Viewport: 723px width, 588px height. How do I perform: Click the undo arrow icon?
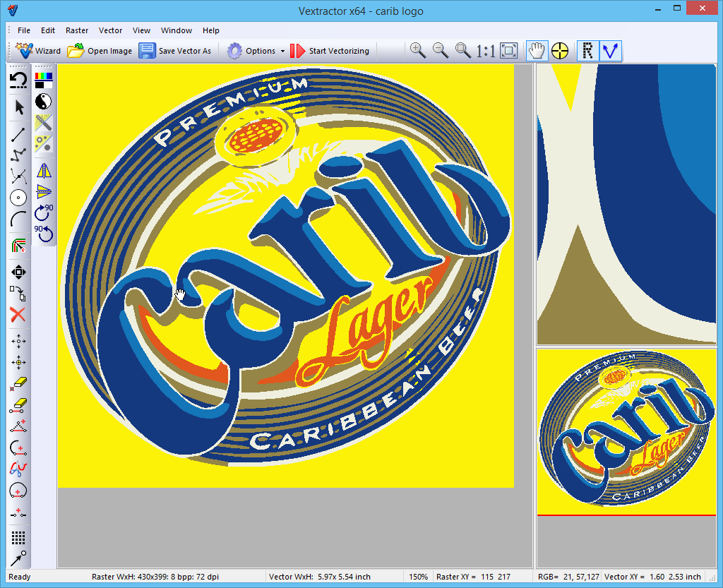coord(19,80)
